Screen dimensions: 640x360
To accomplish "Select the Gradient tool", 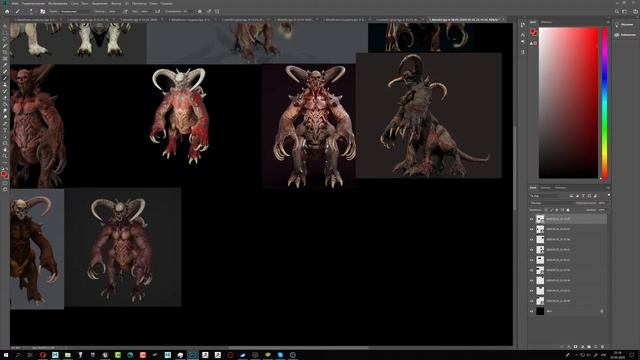I will pyautogui.click(x=5, y=104).
